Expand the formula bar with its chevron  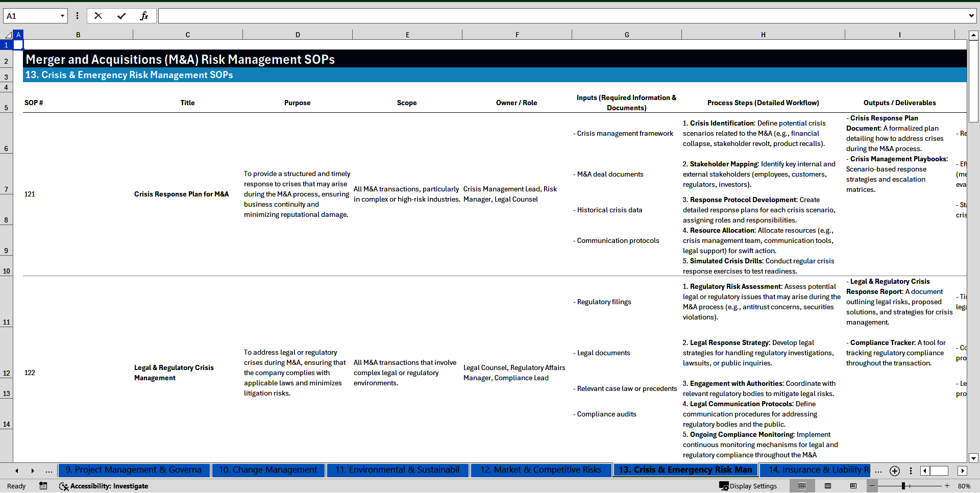[x=972, y=16]
